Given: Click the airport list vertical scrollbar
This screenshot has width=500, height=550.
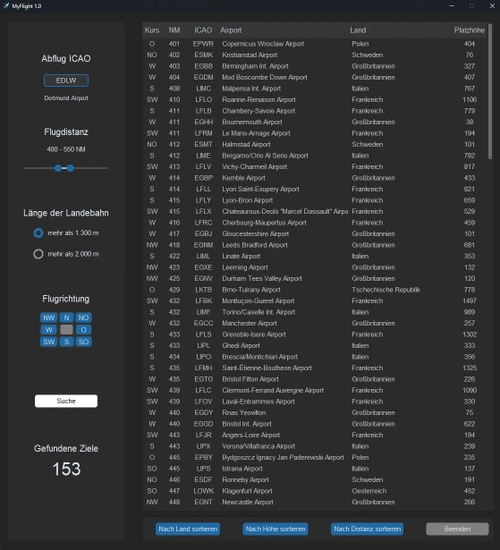Looking at the screenshot, I should click(490, 92).
